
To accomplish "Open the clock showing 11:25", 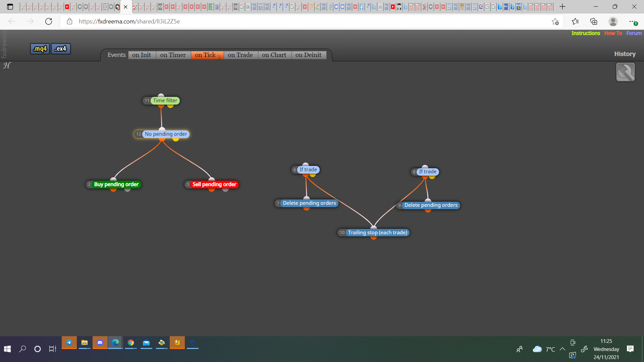I will [606, 349].
